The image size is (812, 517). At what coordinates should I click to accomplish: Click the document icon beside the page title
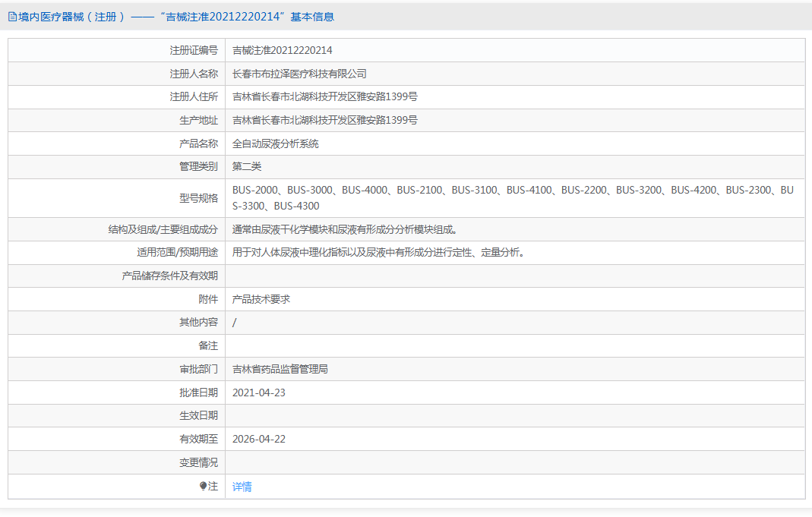(x=12, y=17)
